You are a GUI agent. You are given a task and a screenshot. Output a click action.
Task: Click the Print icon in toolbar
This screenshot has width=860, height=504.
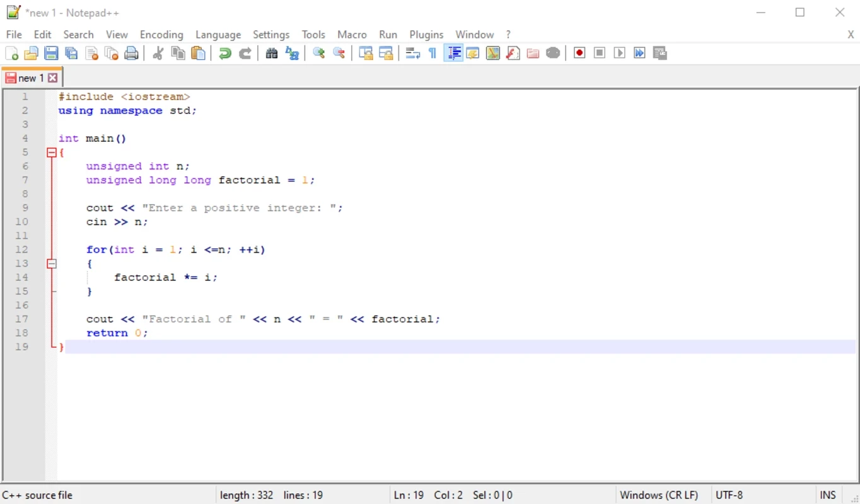click(x=131, y=54)
